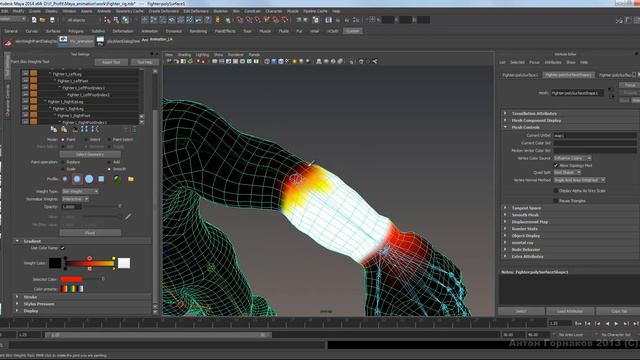The height and width of the screenshot is (360, 640).
Task: Expand the Smooth Mesh section
Action: [x=505, y=215]
